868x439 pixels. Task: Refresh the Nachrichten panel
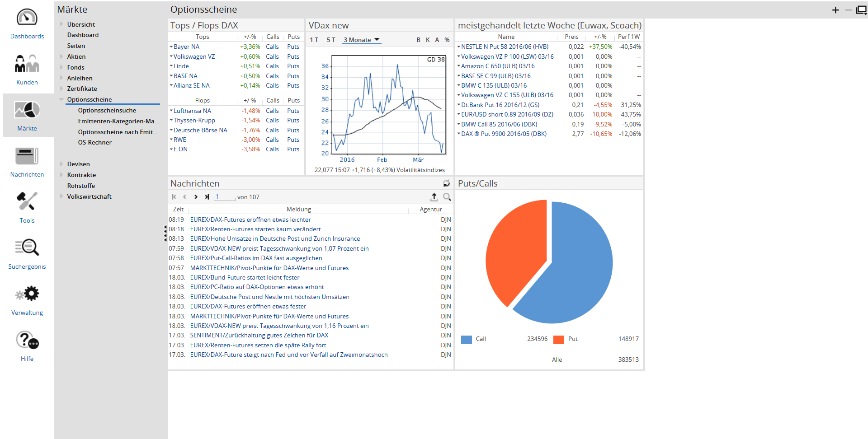pos(446,183)
